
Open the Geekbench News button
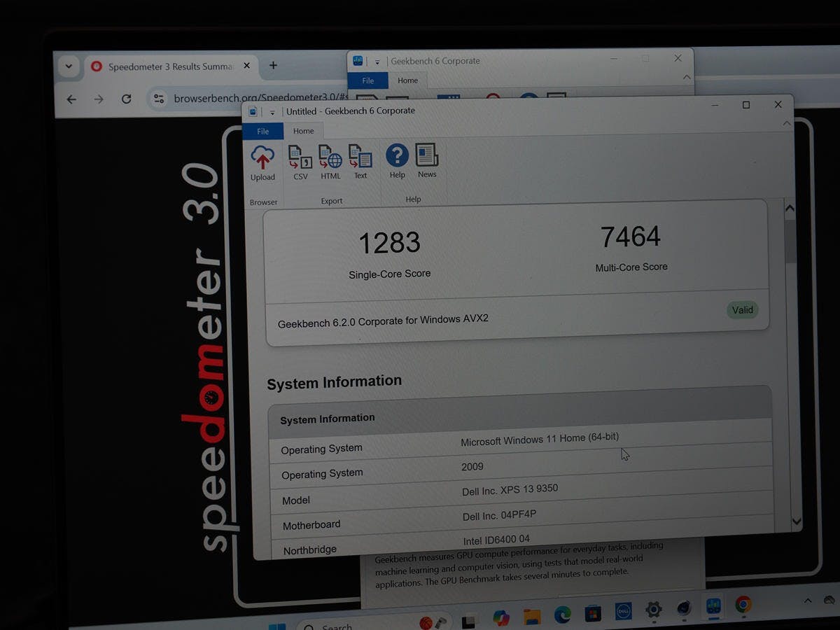[x=427, y=160]
